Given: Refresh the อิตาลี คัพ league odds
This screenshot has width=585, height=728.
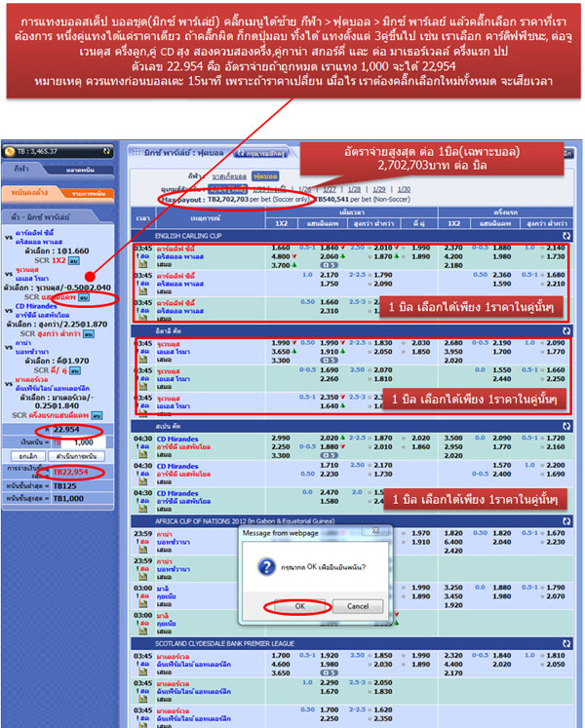Looking at the screenshot, I should point(566,331).
